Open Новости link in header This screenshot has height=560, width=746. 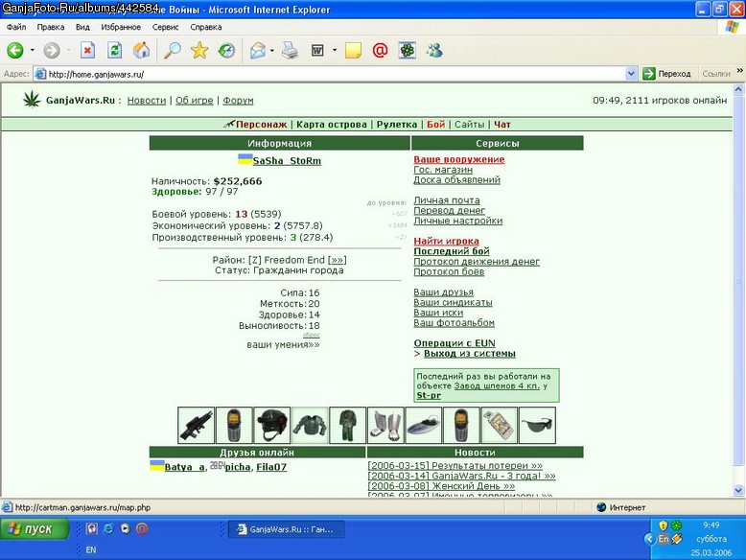[x=147, y=101]
